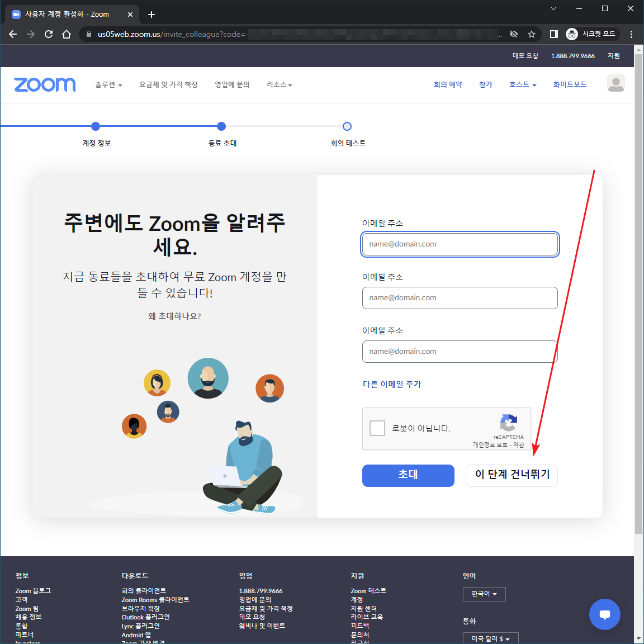Open the 피드백 footer link
644x644 pixels.
(360, 626)
